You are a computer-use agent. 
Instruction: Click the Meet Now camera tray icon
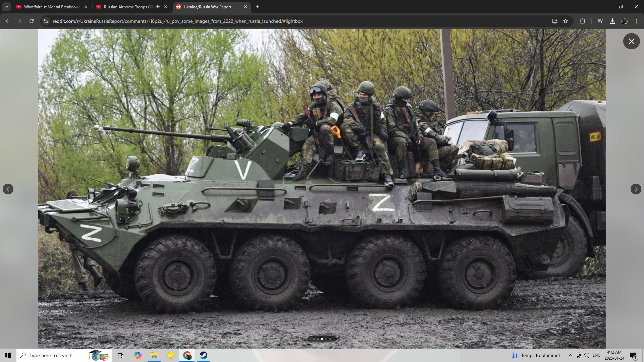coord(579,355)
